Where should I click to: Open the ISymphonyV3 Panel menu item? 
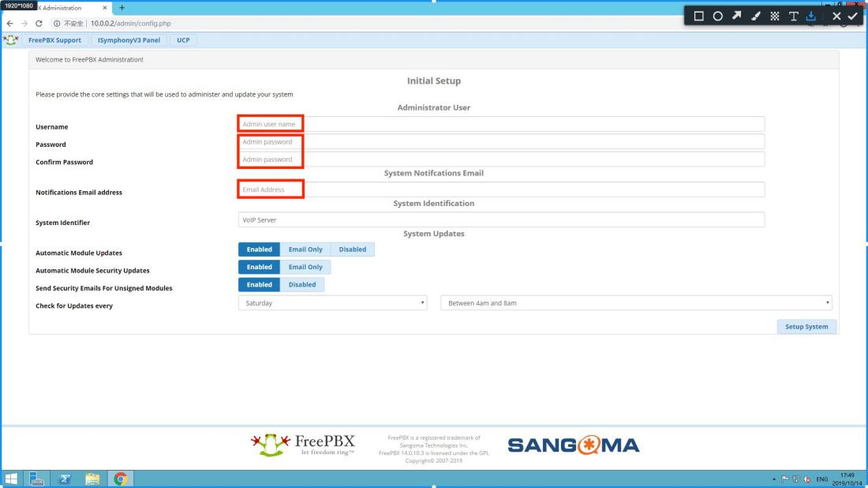128,40
